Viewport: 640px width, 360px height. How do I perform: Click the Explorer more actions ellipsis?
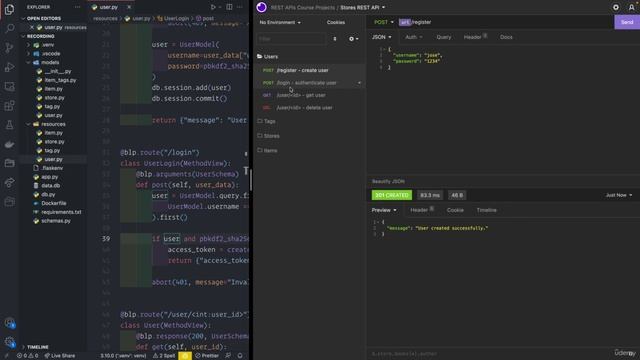tap(77, 7)
